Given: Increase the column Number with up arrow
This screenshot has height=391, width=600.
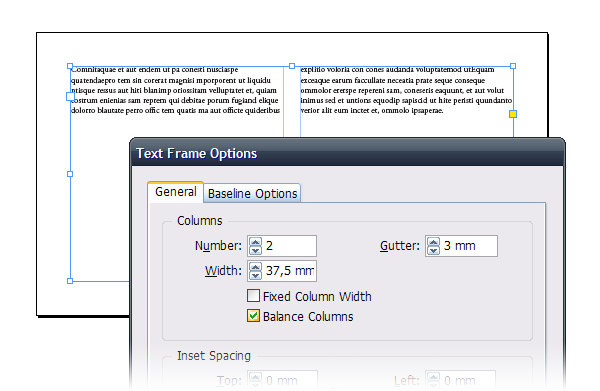Looking at the screenshot, I should 255,242.
